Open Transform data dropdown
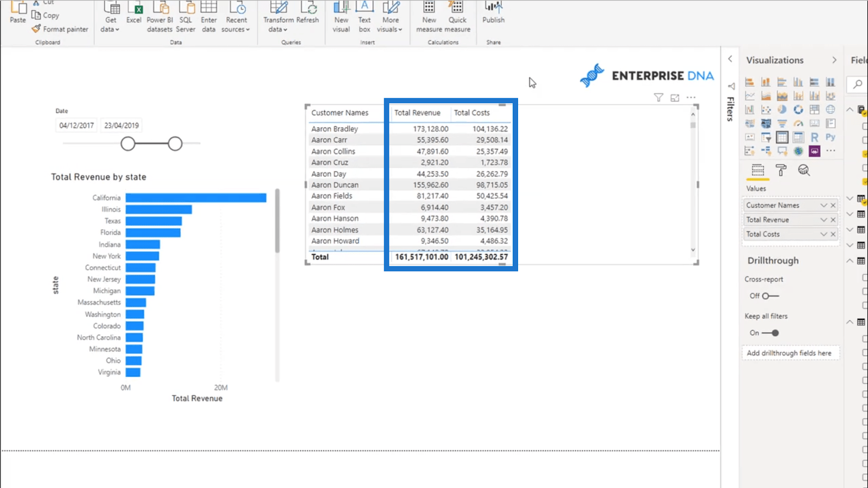The height and width of the screenshot is (488, 868). pos(278,17)
